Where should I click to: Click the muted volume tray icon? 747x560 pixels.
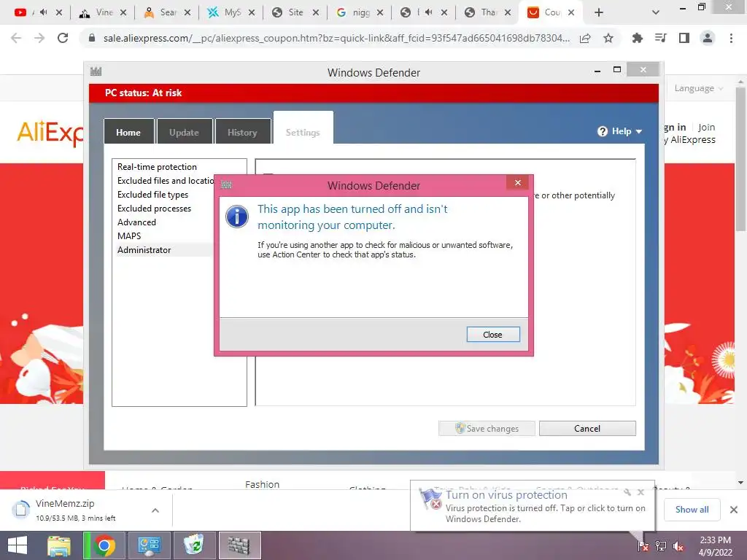coord(678,546)
